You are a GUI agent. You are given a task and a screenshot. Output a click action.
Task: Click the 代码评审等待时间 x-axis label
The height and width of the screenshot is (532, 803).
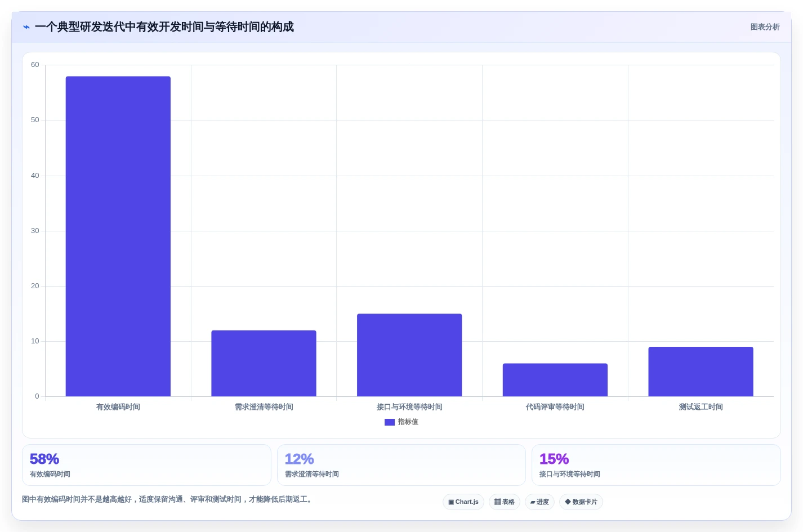pos(555,407)
